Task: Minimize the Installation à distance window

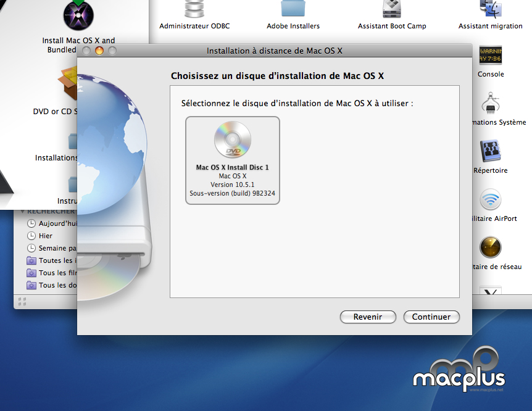Action: click(99, 51)
